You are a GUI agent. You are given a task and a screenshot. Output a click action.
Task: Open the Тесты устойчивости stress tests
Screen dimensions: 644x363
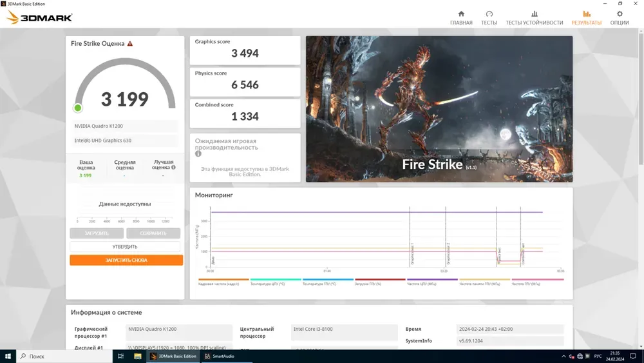(534, 18)
